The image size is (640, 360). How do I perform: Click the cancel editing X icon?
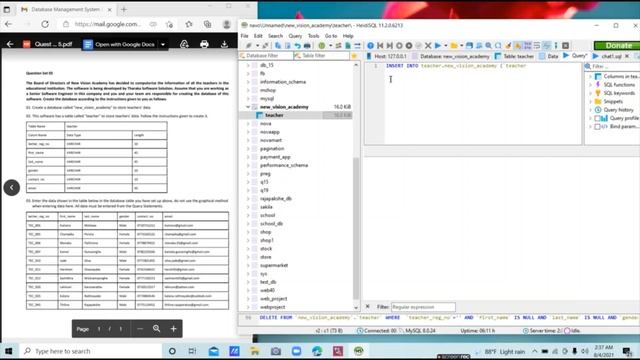pos(428,46)
